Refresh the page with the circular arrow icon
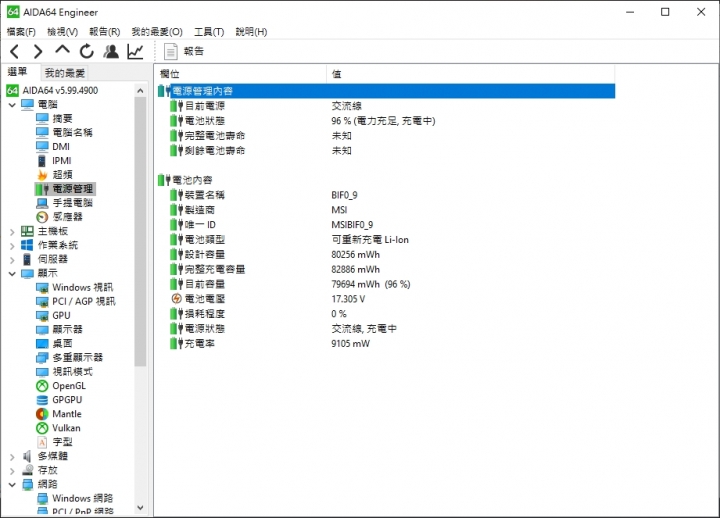Image resolution: width=720 pixels, height=518 pixels. tap(86, 51)
